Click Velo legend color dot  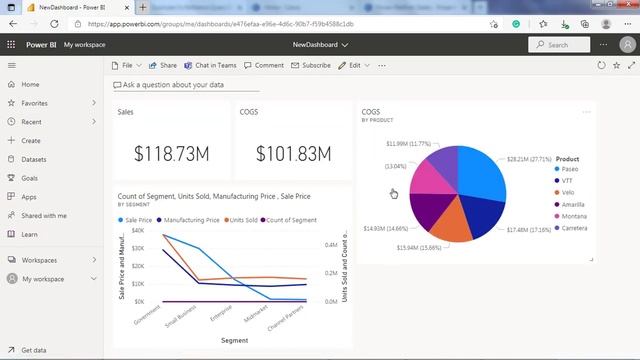pyautogui.click(x=557, y=192)
